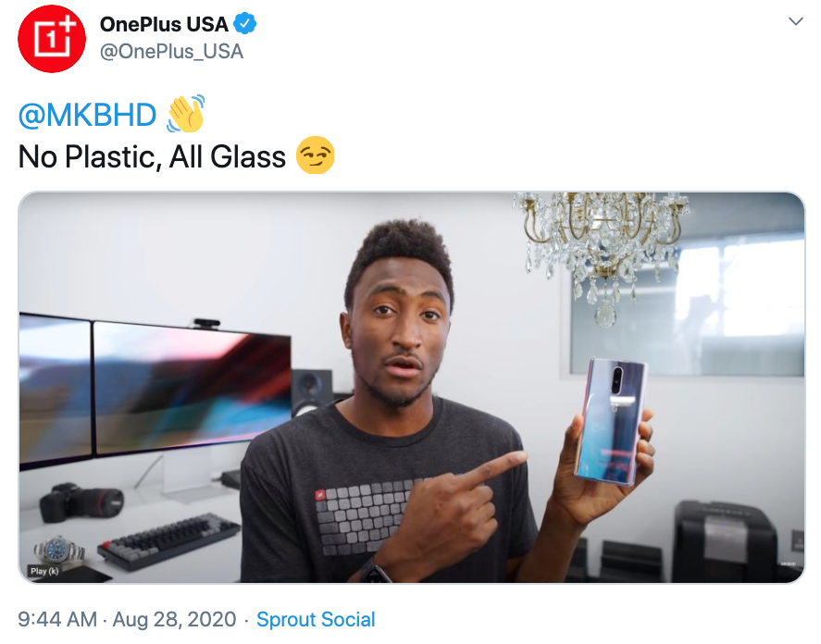
Task: Open the @MKBHD mention link
Action: point(87,115)
